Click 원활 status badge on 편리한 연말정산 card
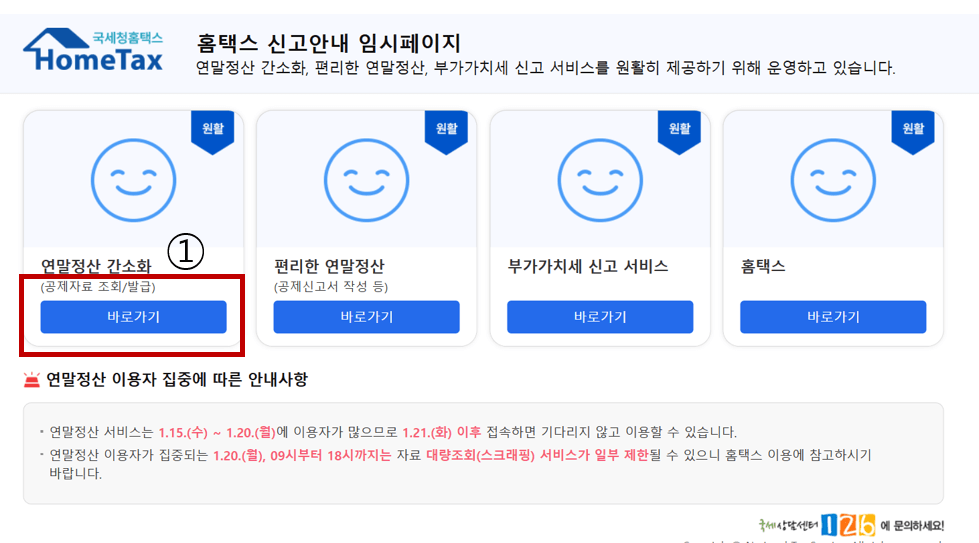 446,132
